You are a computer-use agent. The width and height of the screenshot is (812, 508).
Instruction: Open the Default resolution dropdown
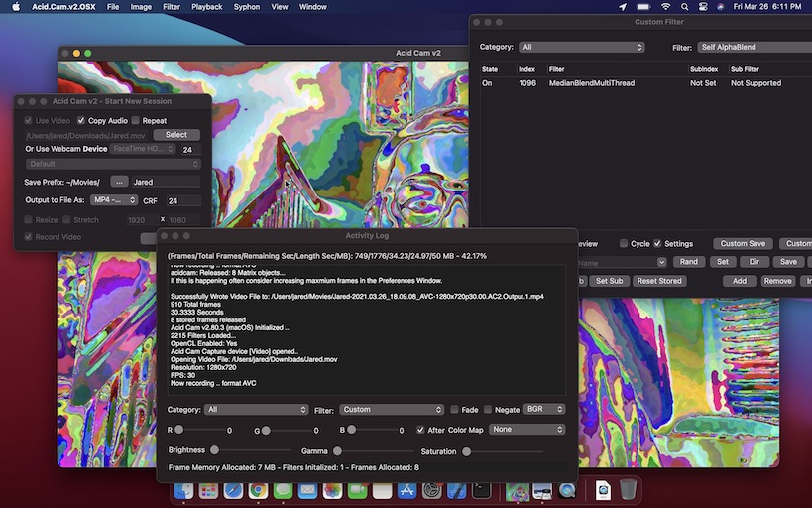113,164
